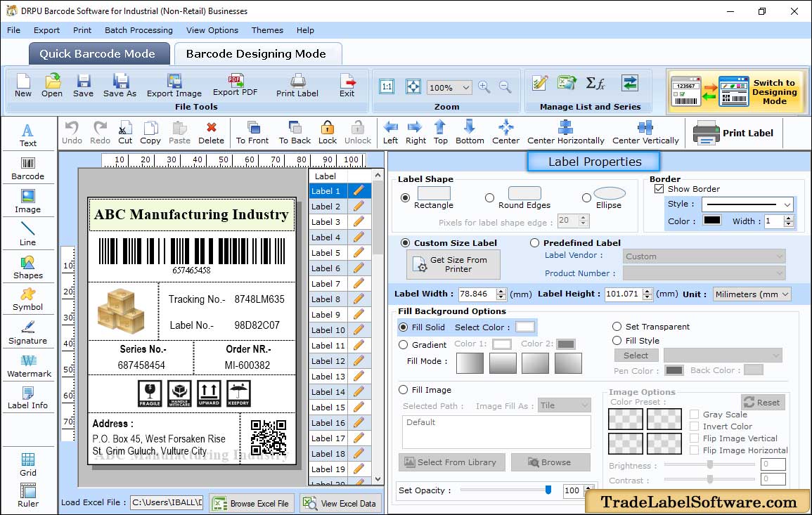Add a Watermark with sidebar tool

tap(28, 366)
